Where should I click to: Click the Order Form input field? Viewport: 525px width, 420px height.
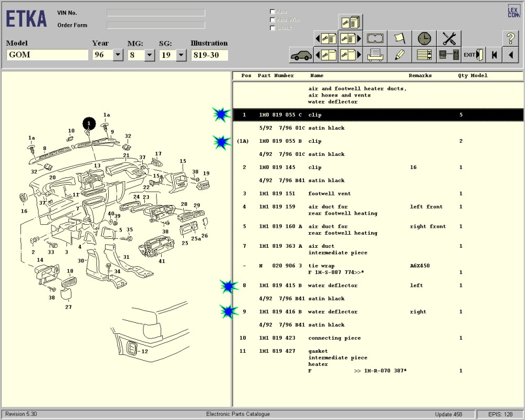[156, 25]
